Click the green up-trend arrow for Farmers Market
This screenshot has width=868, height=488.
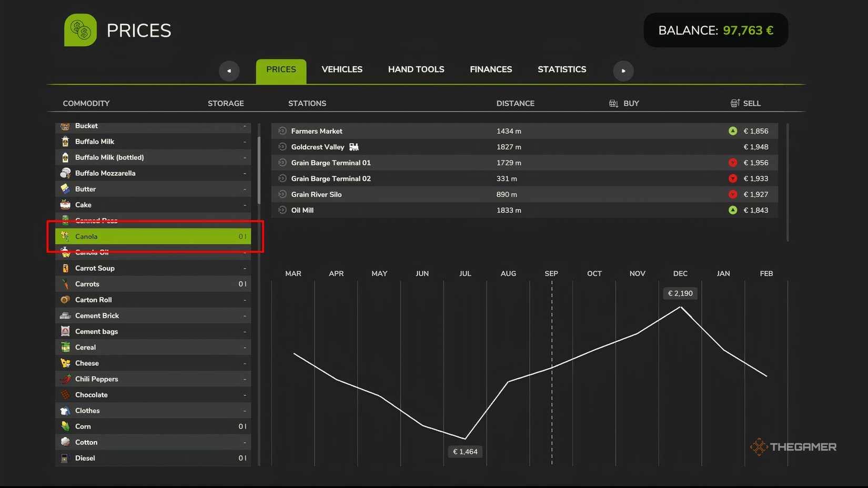click(x=733, y=131)
